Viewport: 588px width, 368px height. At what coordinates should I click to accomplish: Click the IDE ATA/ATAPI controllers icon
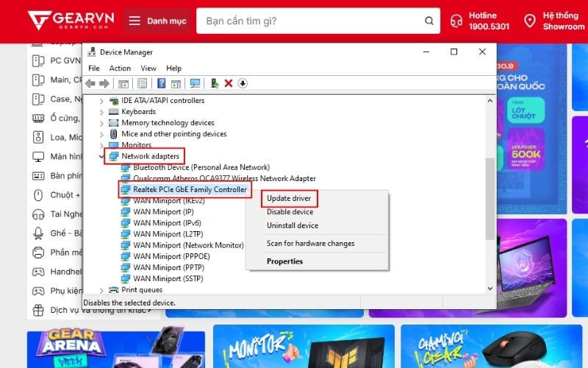click(x=113, y=100)
